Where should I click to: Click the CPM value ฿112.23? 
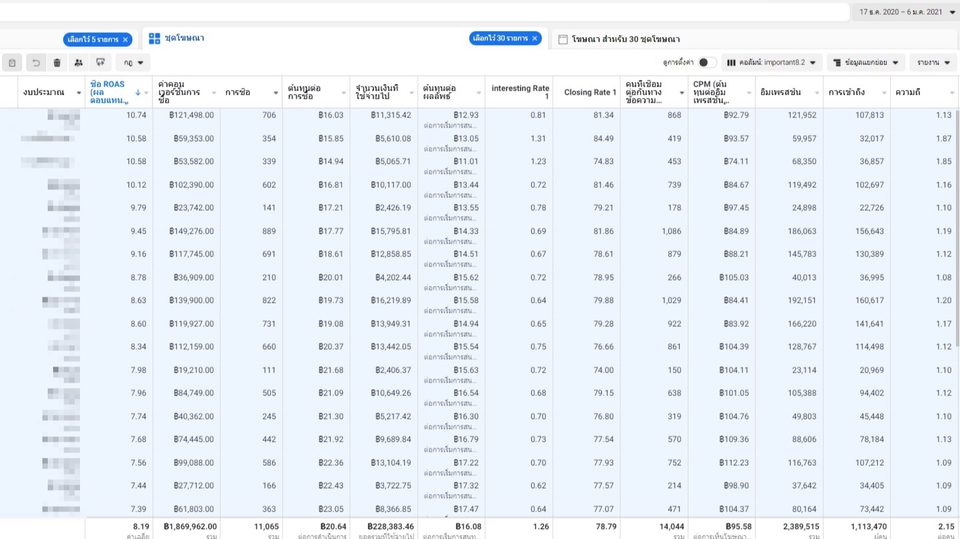point(733,463)
